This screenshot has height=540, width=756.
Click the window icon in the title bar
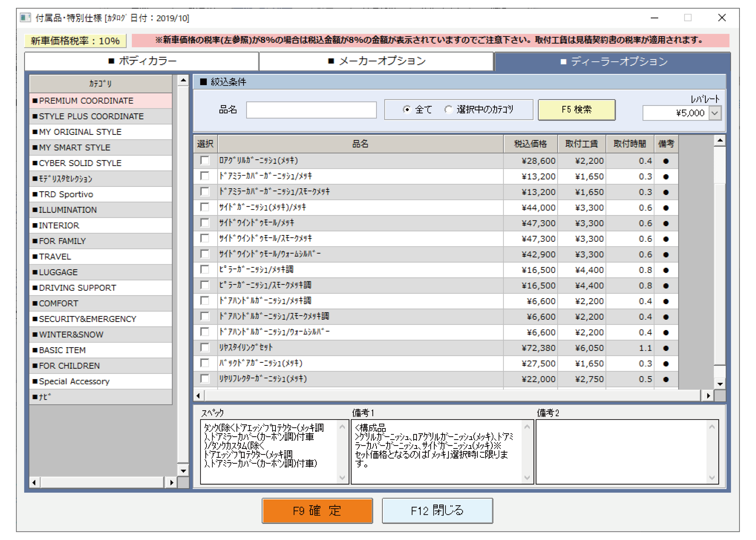point(25,17)
